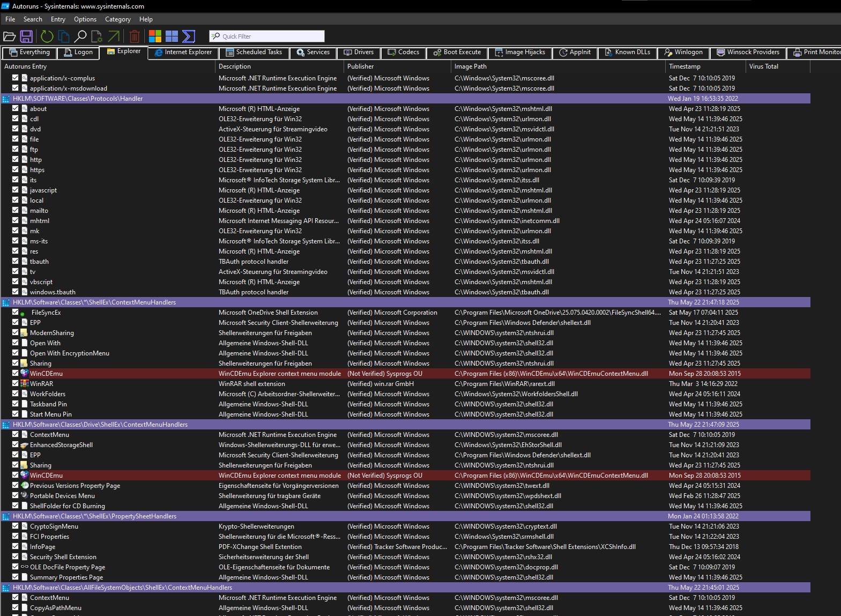Save entries with the floppy disk icon

coord(26,36)
